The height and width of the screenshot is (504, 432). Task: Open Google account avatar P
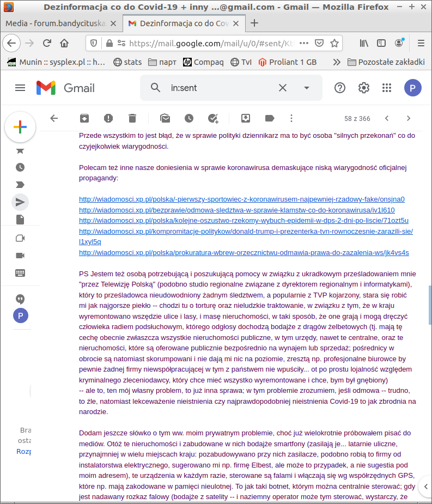(x=413, y=88)
